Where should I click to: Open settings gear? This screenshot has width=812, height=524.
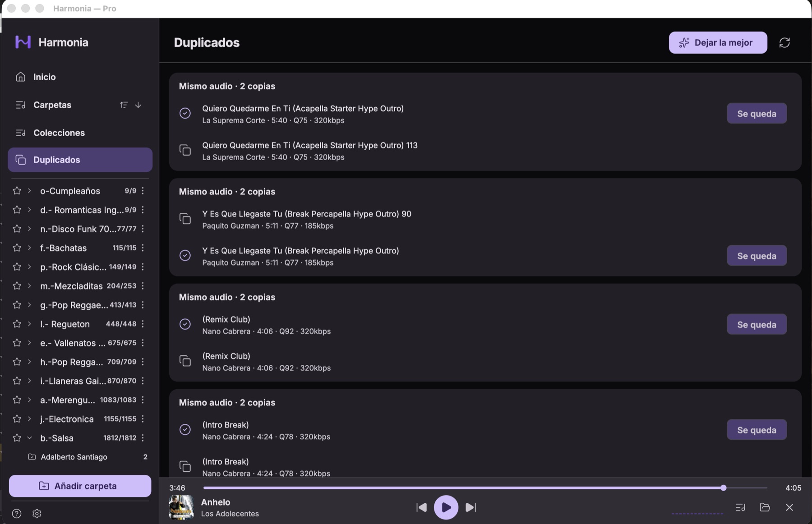[37, 514]
